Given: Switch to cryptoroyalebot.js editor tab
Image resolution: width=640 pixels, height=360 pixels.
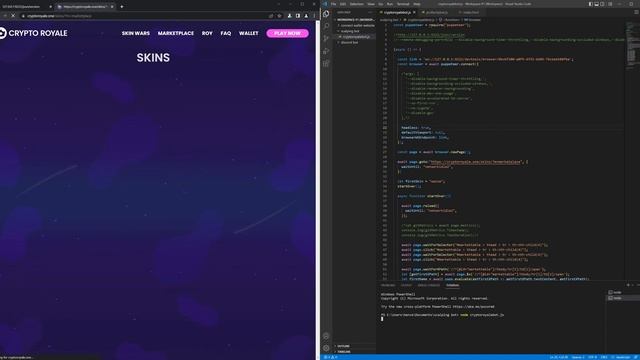Looking at the screenshot, I should tap(398, 13).
